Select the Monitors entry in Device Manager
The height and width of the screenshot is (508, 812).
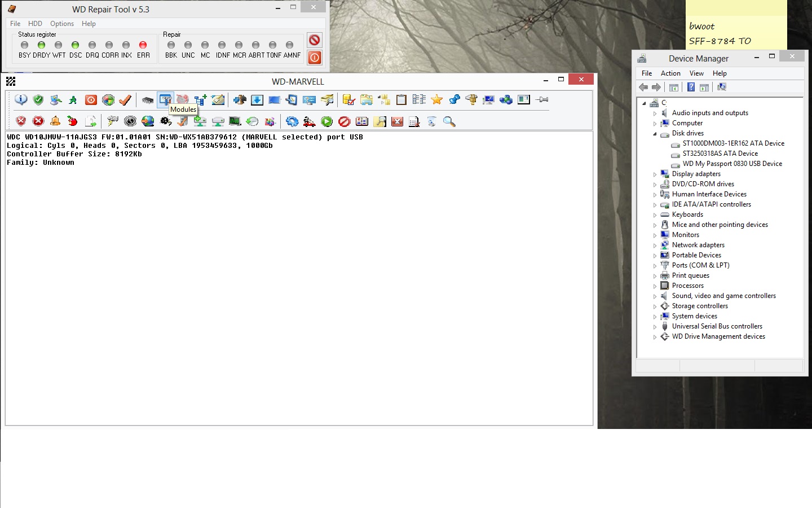pos(686,235)
